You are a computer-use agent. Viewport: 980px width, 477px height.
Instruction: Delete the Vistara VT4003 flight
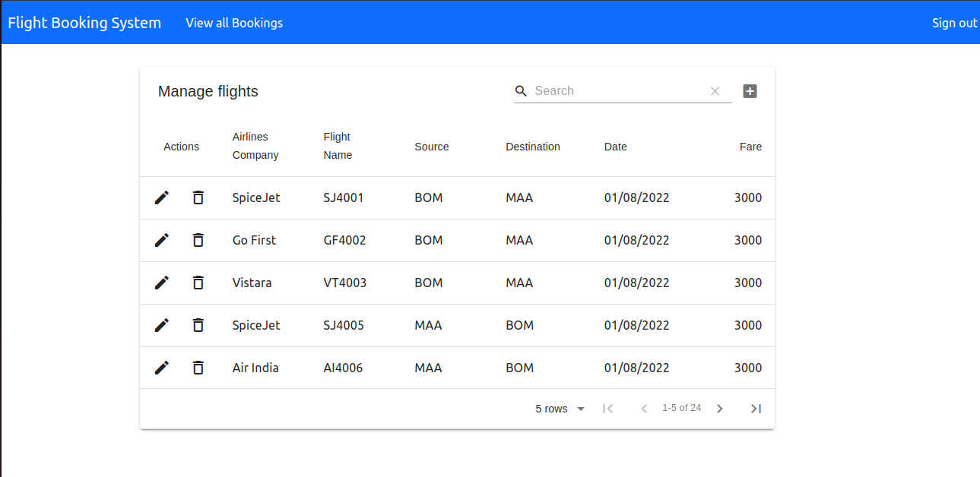click(198, 283)
